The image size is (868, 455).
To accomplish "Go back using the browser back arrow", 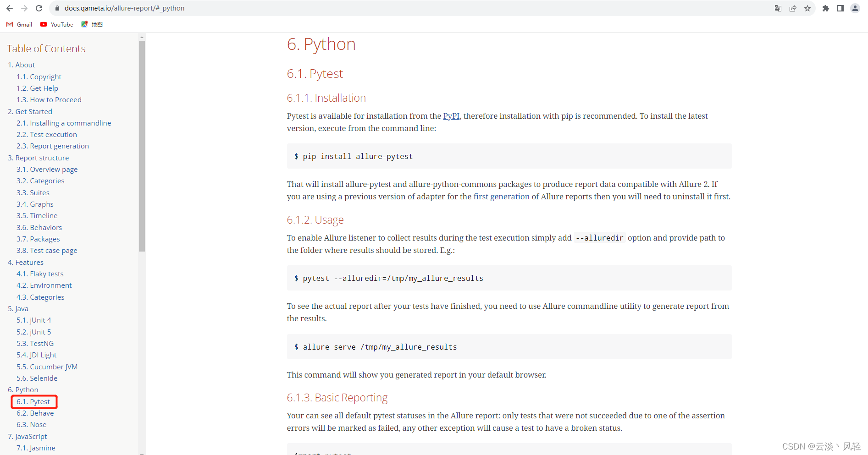I will (9, 8).
